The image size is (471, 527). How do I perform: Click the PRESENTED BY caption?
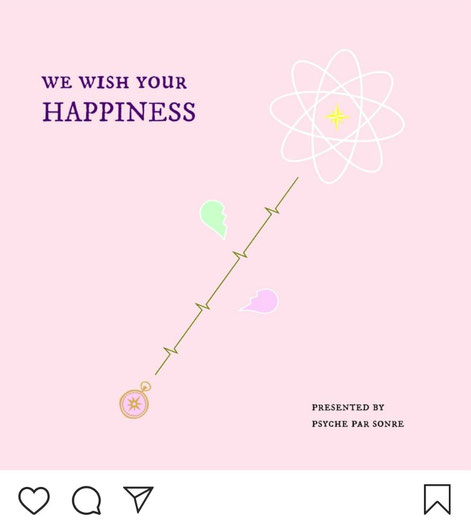[348, 407]
